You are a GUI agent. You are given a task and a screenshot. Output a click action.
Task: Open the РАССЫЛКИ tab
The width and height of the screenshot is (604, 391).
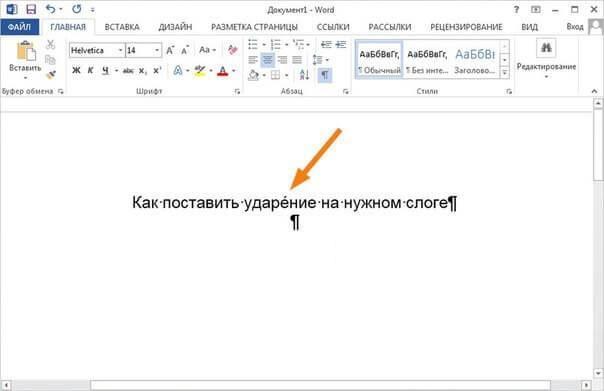point(389,27)
